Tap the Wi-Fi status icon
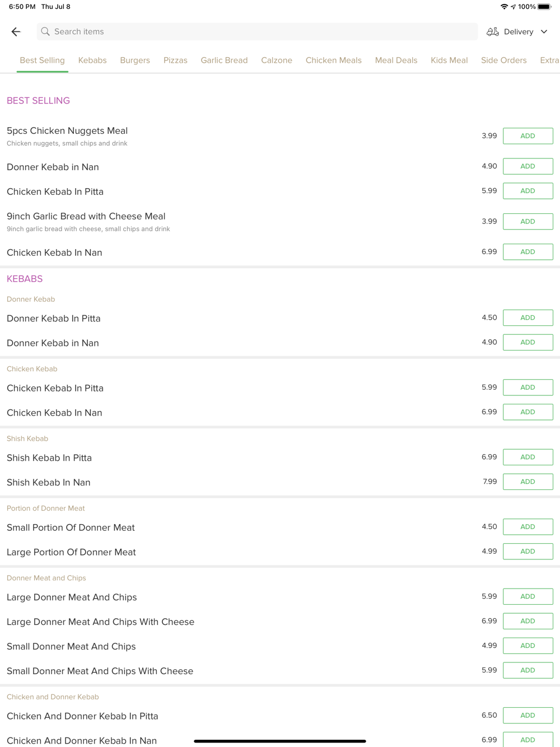560x747 pixels. (504, 7)
